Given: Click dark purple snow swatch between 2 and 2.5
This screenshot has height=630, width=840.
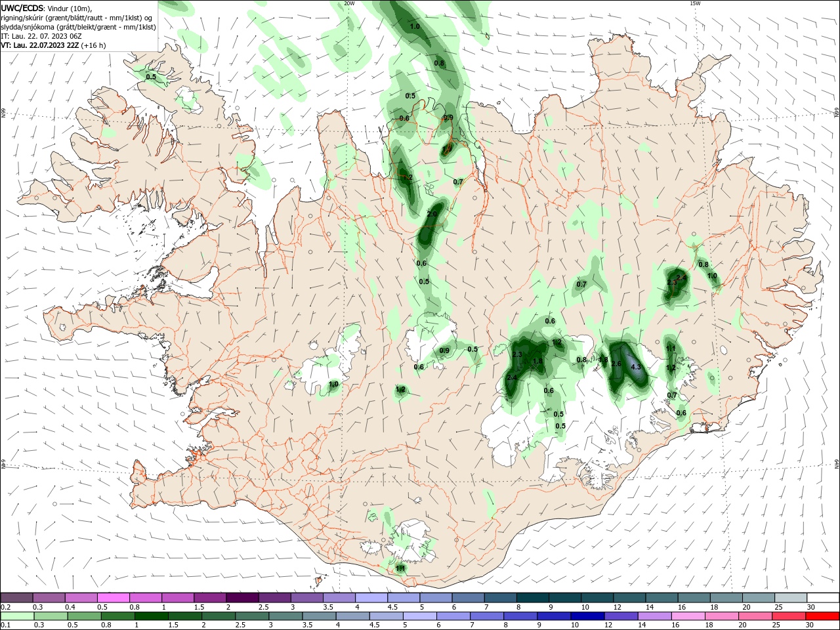Looking at the screenshot, I should [x=242, y=597].
